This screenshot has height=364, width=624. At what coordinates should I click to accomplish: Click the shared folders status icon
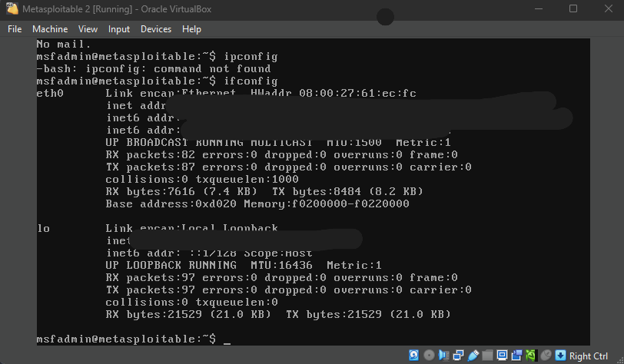[487, 356]
